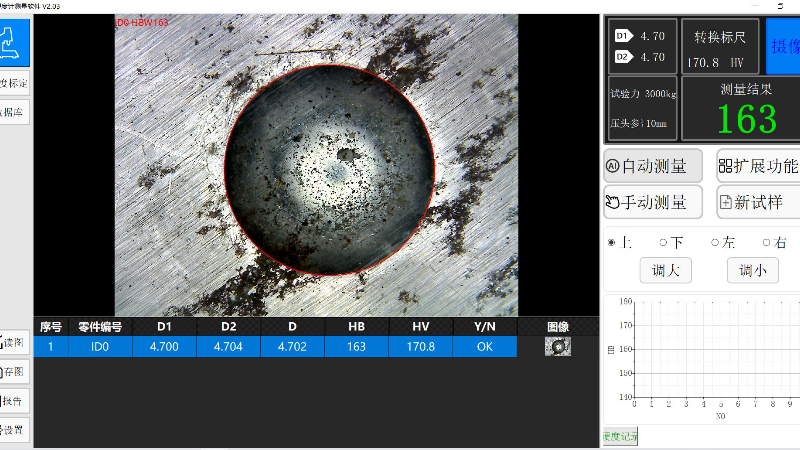Select the 下 radio button
This screenshot has height=450, width=800.
tap(663, 242)
